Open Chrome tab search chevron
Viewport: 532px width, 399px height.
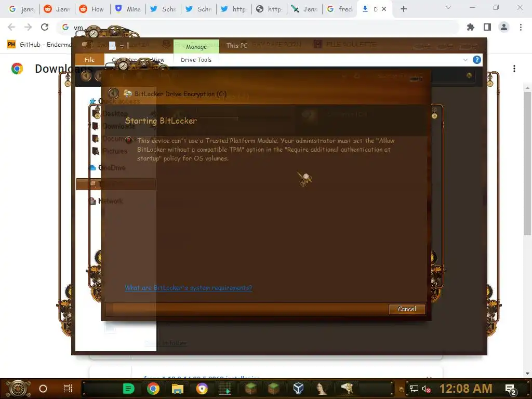click(448, 7)
